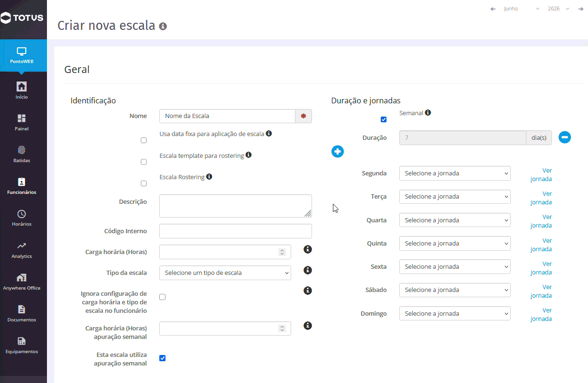
Task: Click info icon beside Carga horária (Horas)
Action: [308, 249]
